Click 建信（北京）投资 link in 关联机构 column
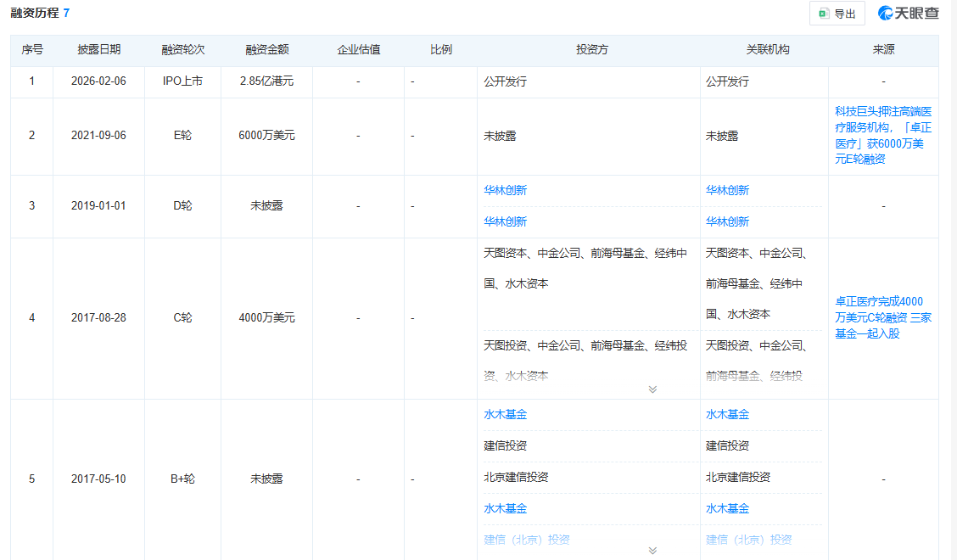957x560 pixels. (x=748, y=540)
